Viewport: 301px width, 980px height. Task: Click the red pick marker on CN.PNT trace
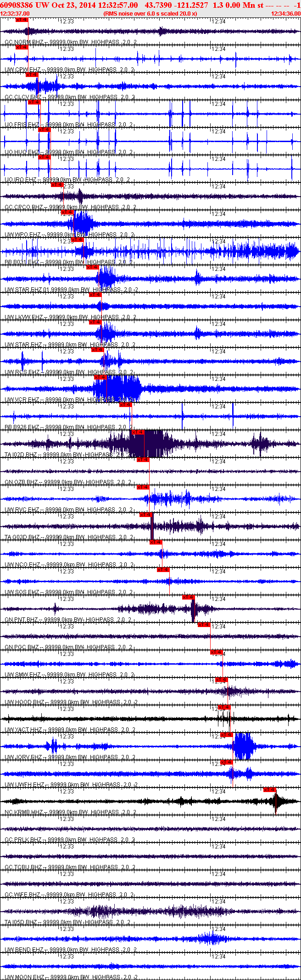point(188,597)
